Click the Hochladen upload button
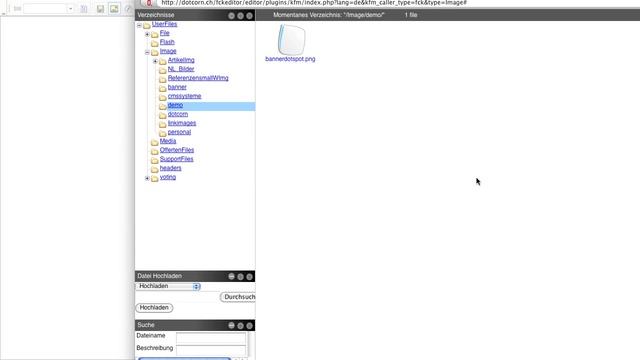Image resolution: width=640 pixels, height=360 pixels. tap(154, 308)
